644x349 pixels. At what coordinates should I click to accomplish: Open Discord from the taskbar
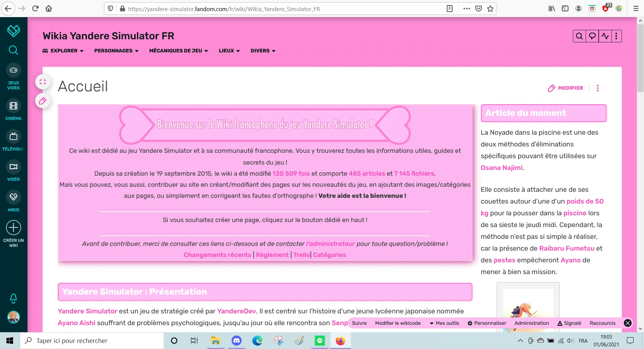point(236,341)
